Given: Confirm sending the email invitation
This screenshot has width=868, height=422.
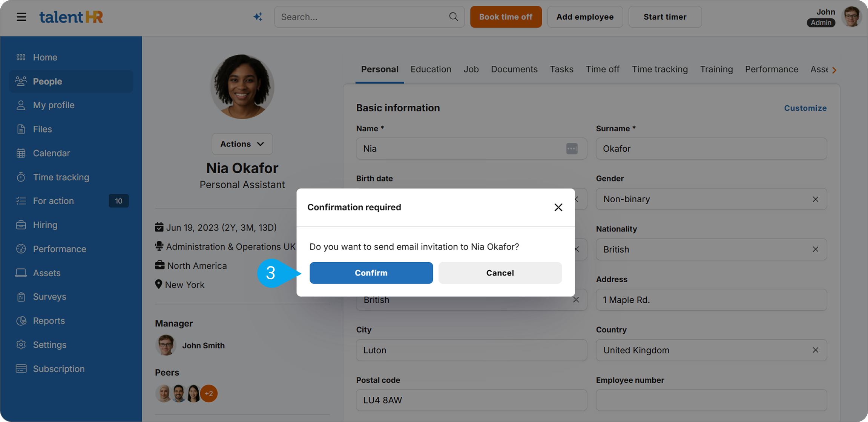Looking at the screenshot, I should point(371,273).
